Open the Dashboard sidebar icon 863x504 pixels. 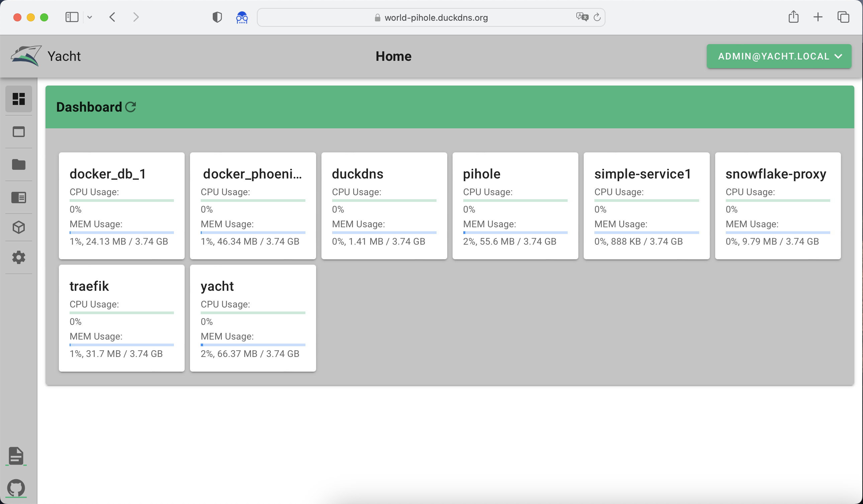tap(18, 99)
